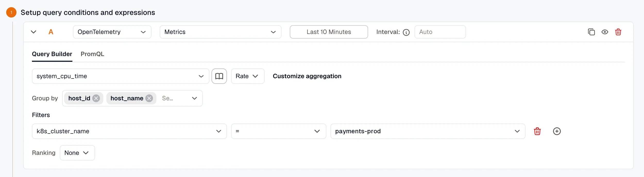Click the Filters label
644x177 pixels.
tap(41, 115)
